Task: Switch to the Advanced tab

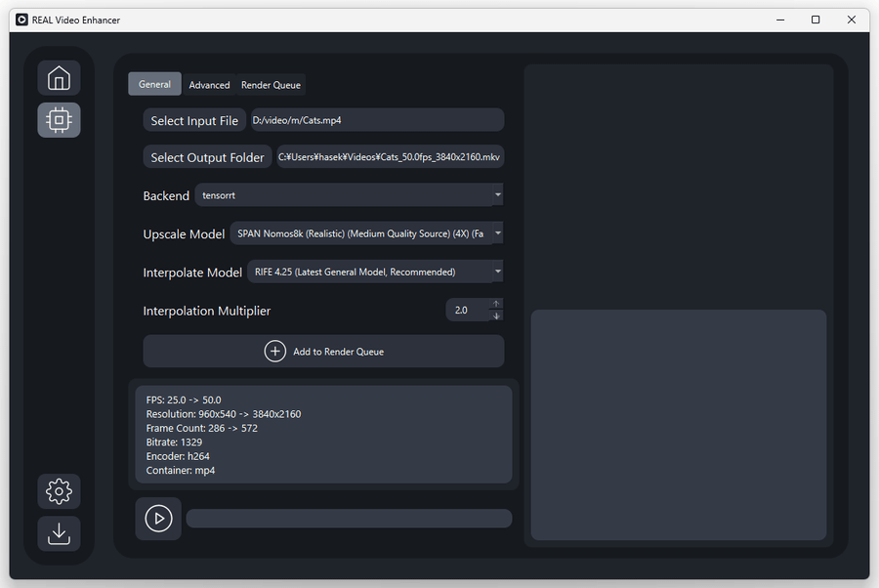Action: 209,85
